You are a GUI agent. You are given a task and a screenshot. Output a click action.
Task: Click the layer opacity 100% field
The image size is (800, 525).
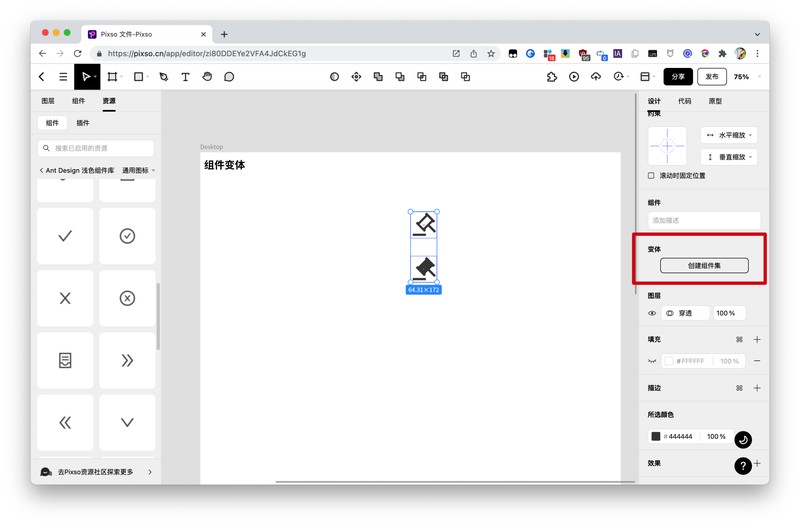pos(728,313)
